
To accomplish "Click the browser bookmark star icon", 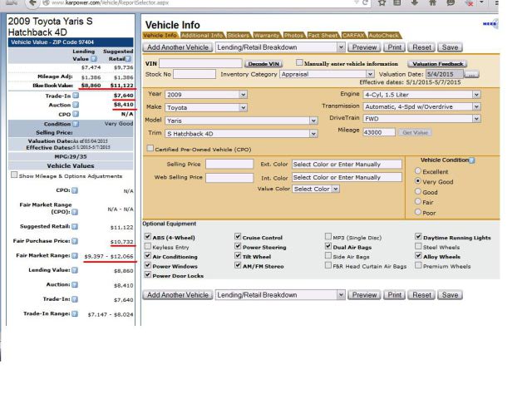I will pos(382,2).
